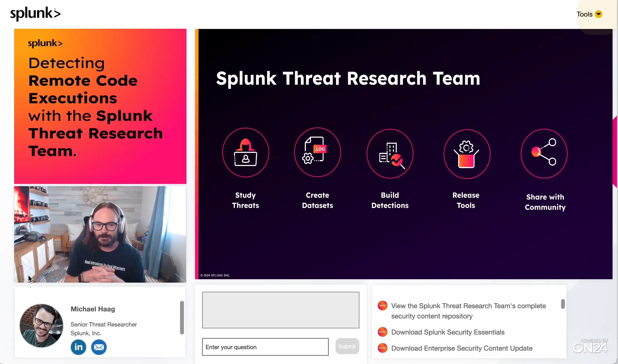Screen dimensions: 618x364
Task: Open the security content repository link
Action: click(468, 311)
